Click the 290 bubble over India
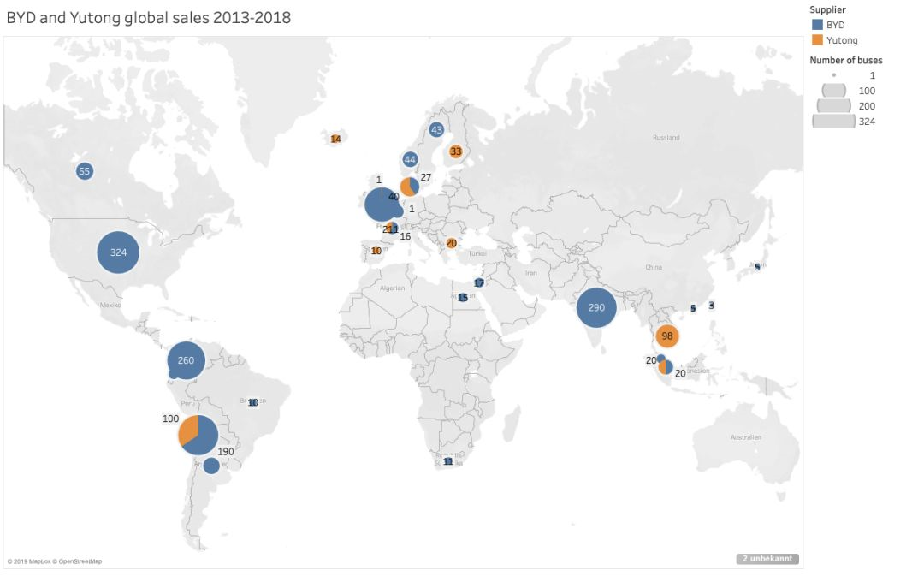Viewport: 924px width, 576px height. tap(596, 307)
